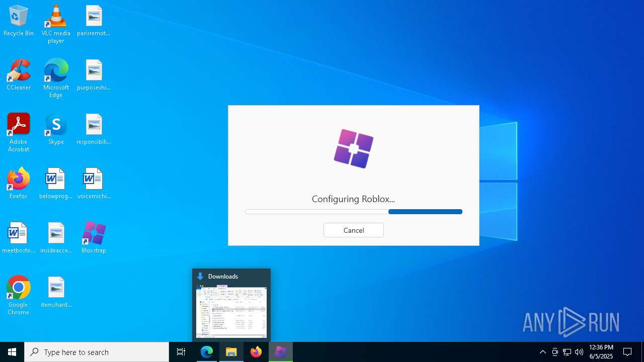Click the taskbar search box
Viewport: 644px width, 362px height.
tap(97, 352)
